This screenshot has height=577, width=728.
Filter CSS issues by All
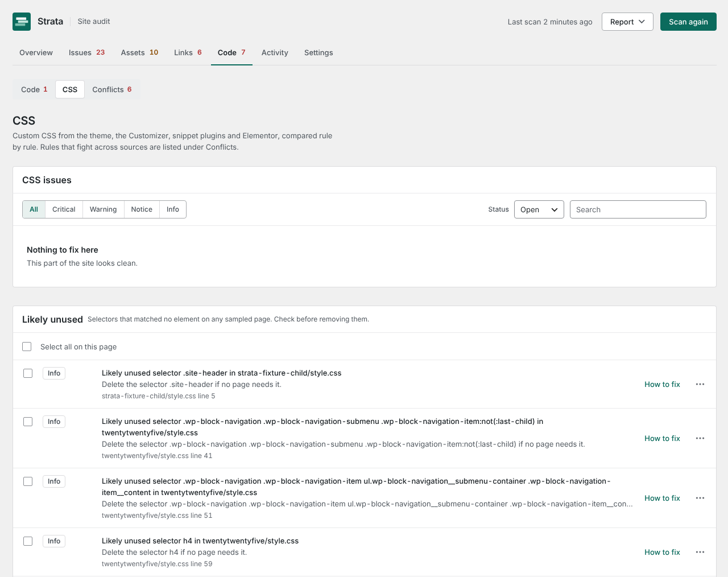tap(34, 209)
